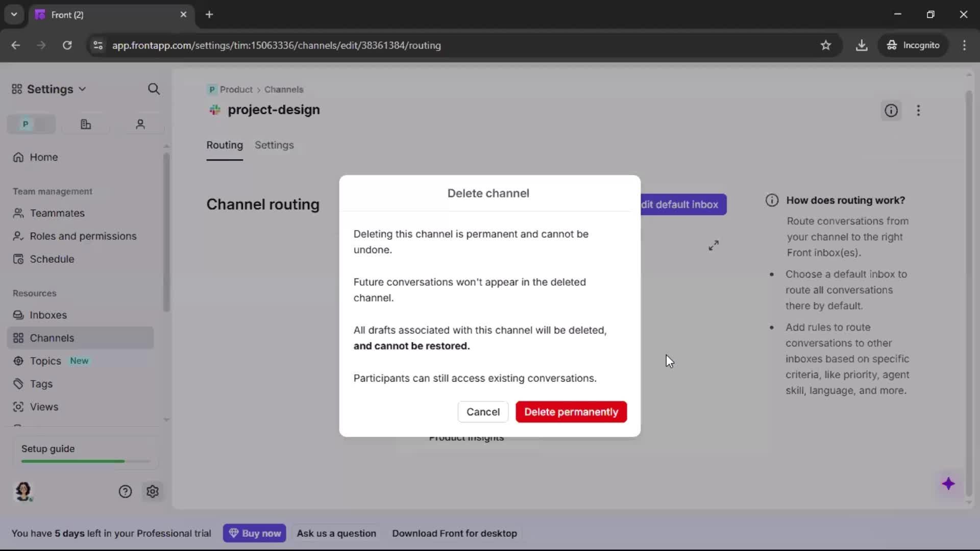Select the Tags section in sidebar
Viewport: 980px width, 551px height.
pyautogui.click(x=41, y=384)
